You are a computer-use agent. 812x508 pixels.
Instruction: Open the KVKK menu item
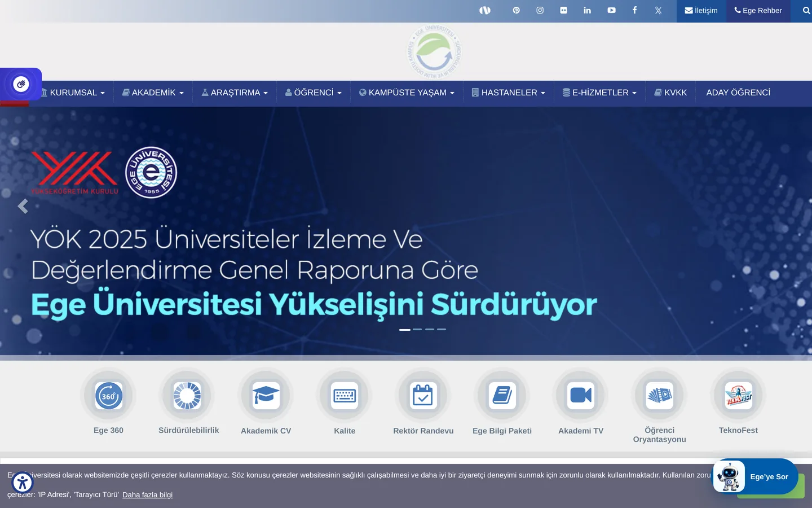670,93
